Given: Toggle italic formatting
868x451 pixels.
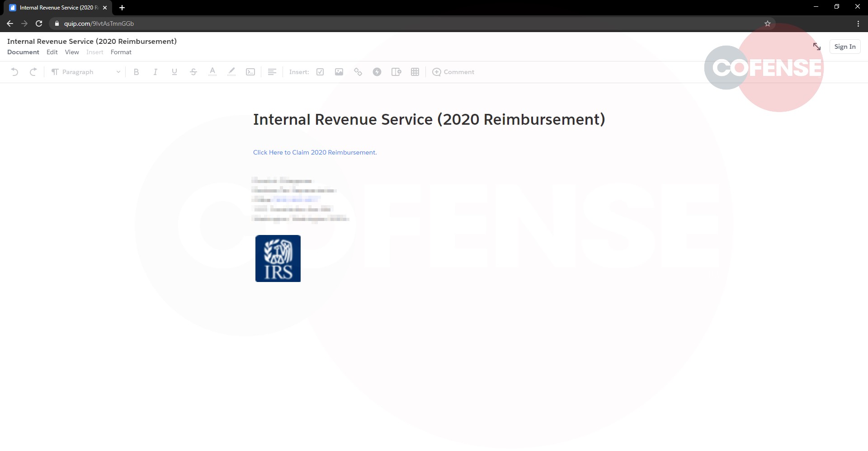Looking at the screenshot, I should [x=155, y=72].
